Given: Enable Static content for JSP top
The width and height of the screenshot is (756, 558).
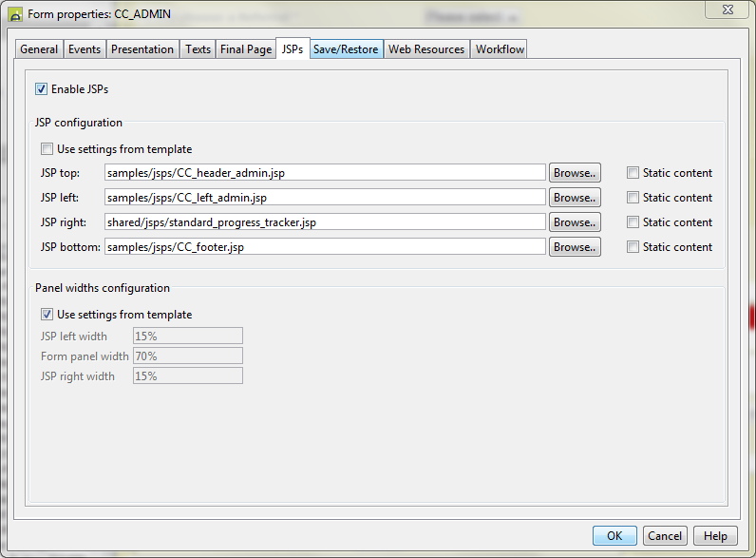Looking at the screenshot, I should [633, 173].
